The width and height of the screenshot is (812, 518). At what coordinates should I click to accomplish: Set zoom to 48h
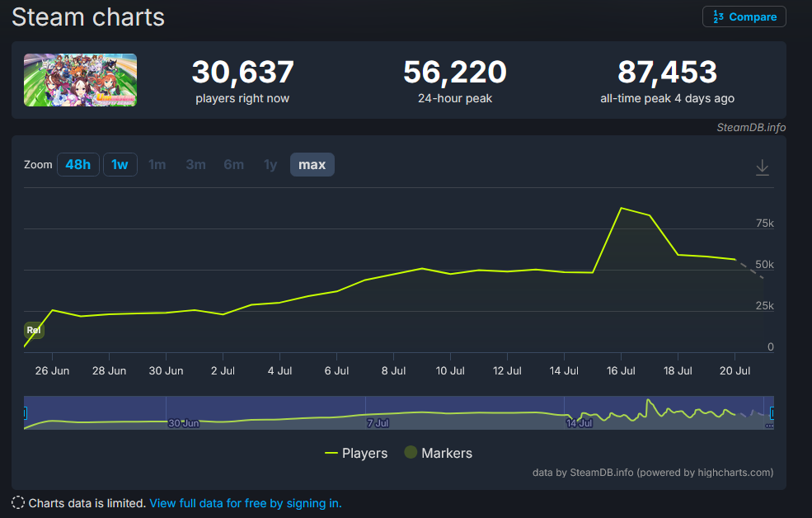[x=78, y=165]
